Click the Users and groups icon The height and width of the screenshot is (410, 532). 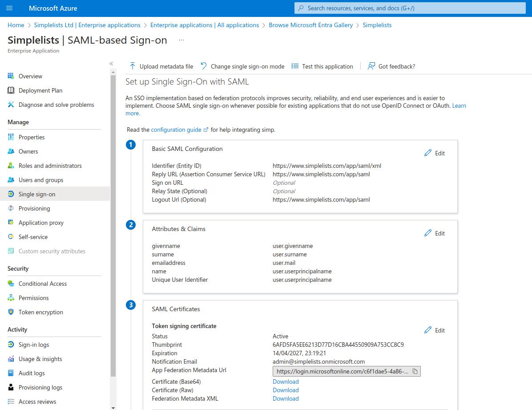pyautogui.click(x=11, y=180)
